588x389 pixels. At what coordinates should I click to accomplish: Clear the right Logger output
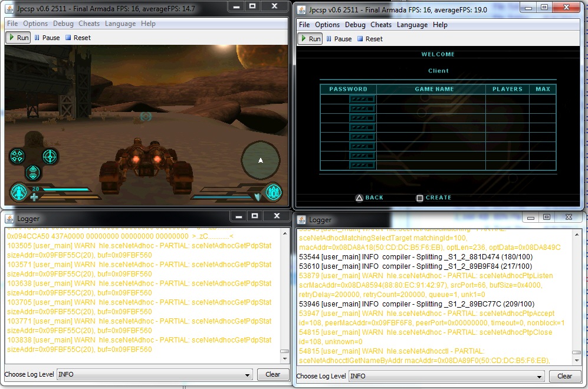(564, 376)
